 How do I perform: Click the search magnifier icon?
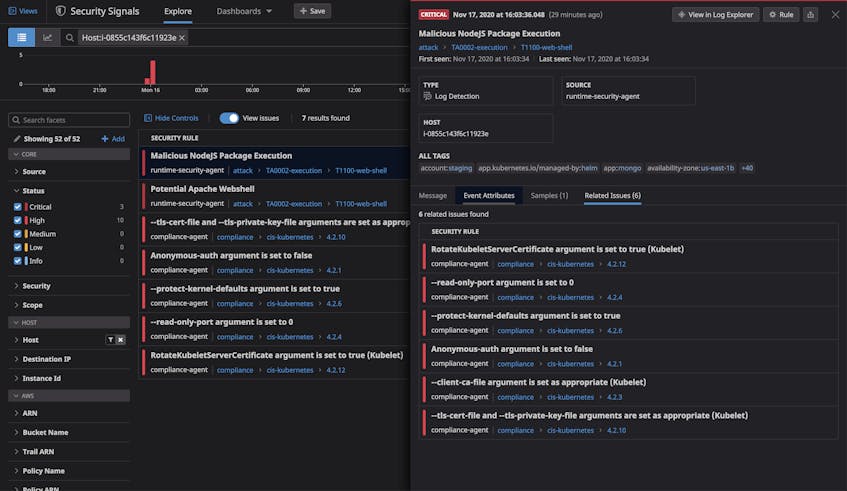70,38
